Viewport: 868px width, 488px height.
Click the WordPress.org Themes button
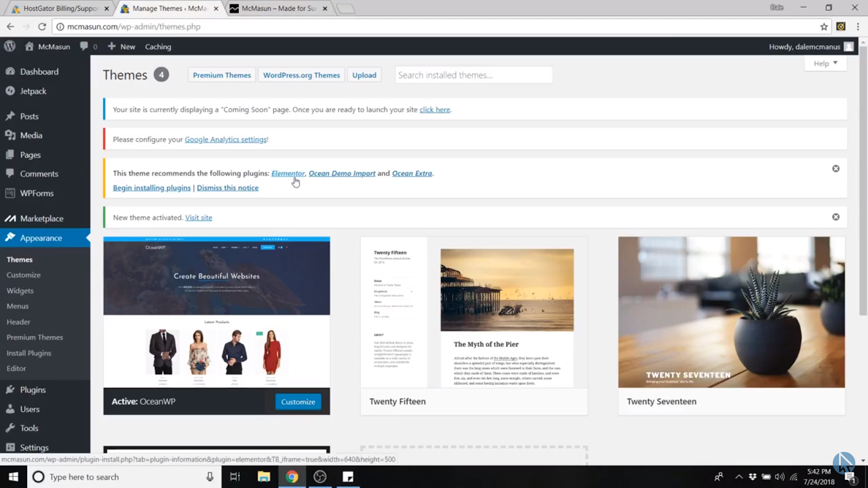[x=302, y=75]
